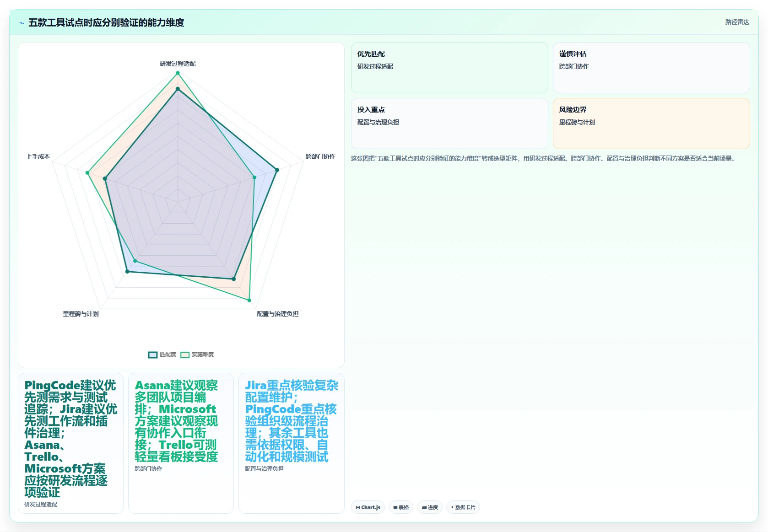Open the 风险边界 summary card
768x532 pixels.
coord(651,124)
